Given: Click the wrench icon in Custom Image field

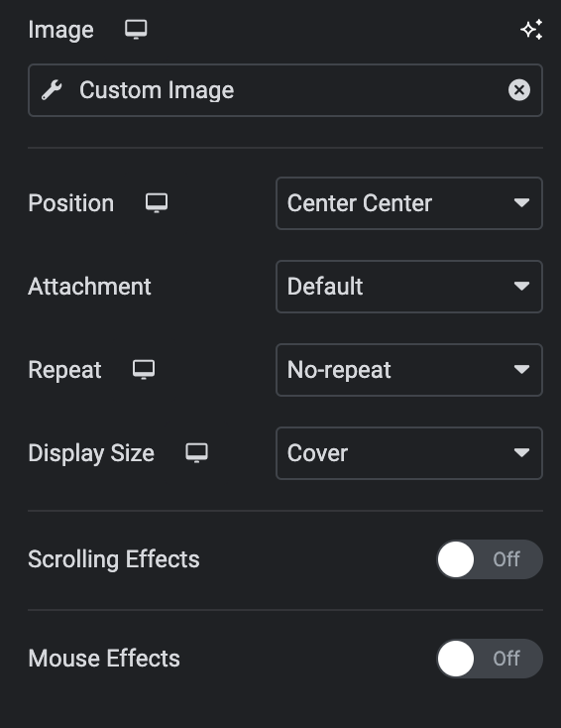Looking at the screenshot, I should [52, 90].
